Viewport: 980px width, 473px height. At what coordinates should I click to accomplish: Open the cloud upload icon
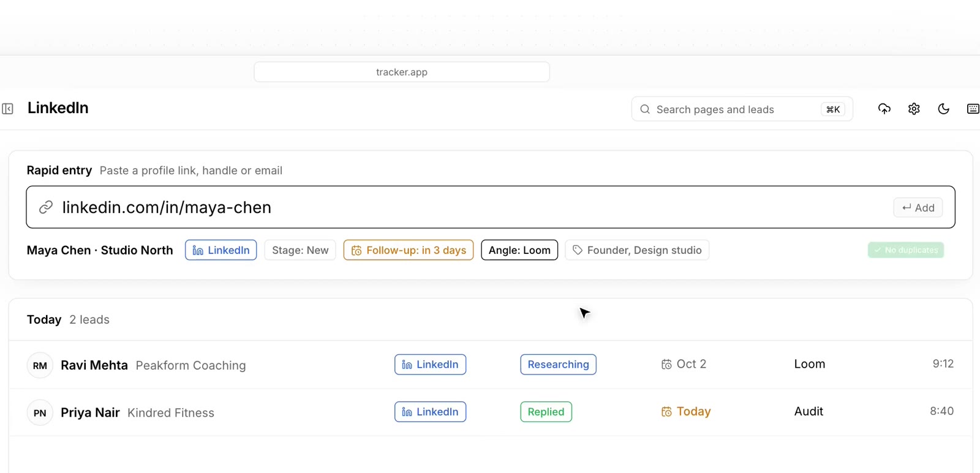tap(884, 109)
